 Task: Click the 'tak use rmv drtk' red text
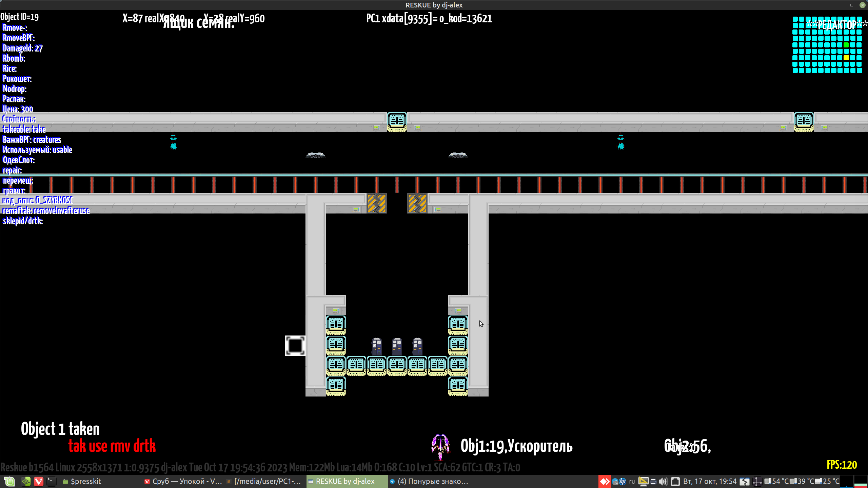[112, 446]
